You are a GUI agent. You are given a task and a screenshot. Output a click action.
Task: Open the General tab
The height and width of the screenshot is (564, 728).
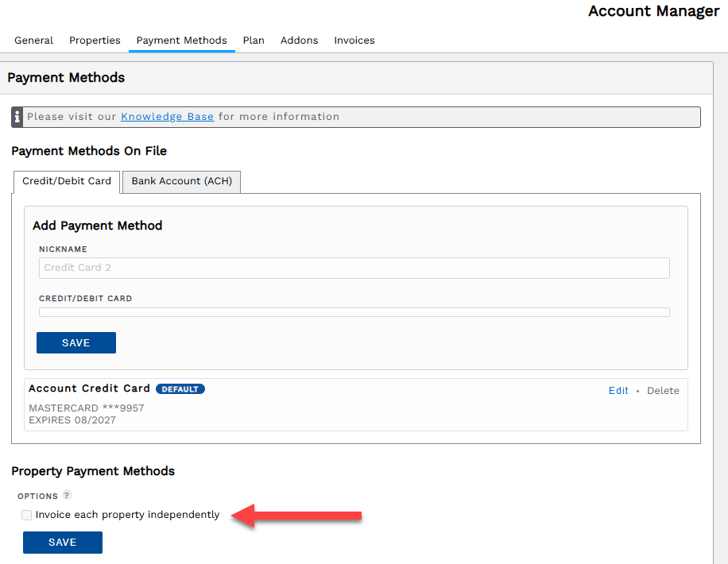[33, 41]
